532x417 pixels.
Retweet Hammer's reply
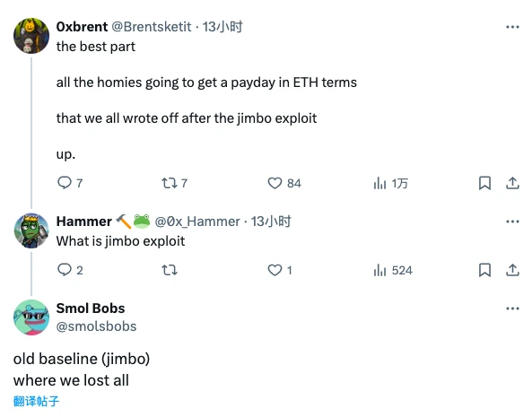169,270
